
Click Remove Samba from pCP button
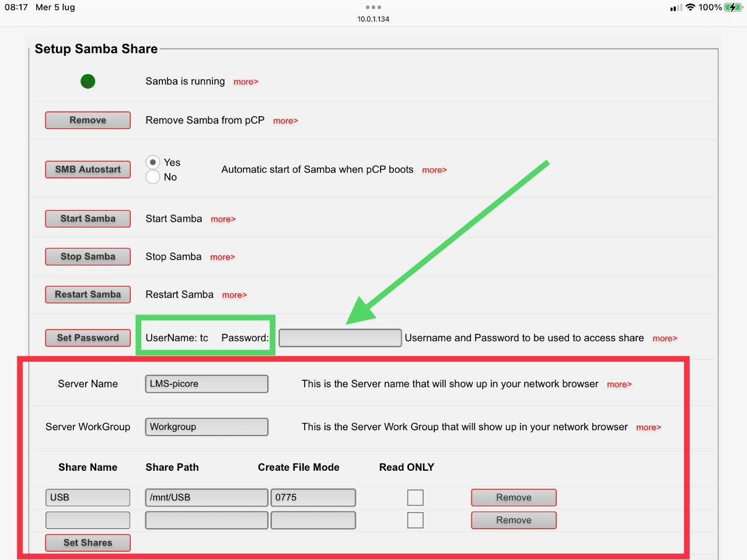coord(88,120)
